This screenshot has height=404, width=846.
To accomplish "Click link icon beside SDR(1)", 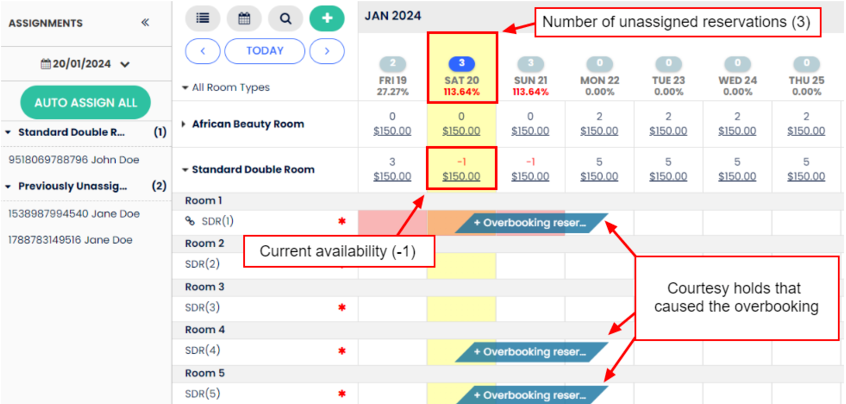I will pos(191,221).
